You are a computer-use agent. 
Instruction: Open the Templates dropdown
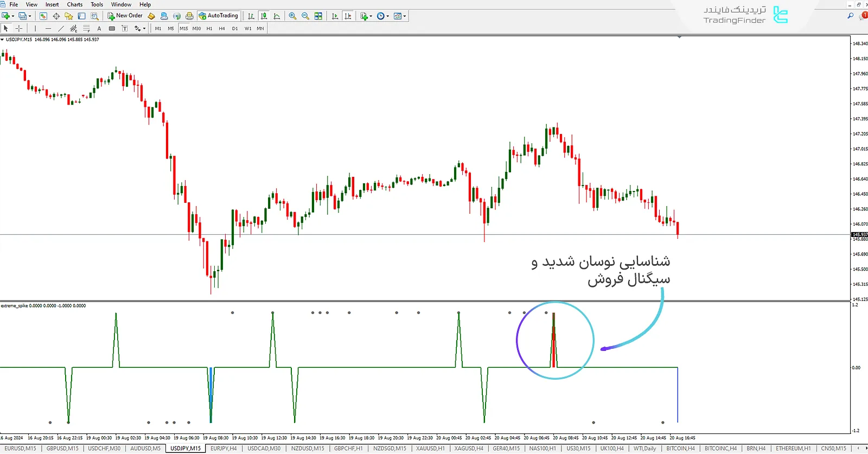400,16
